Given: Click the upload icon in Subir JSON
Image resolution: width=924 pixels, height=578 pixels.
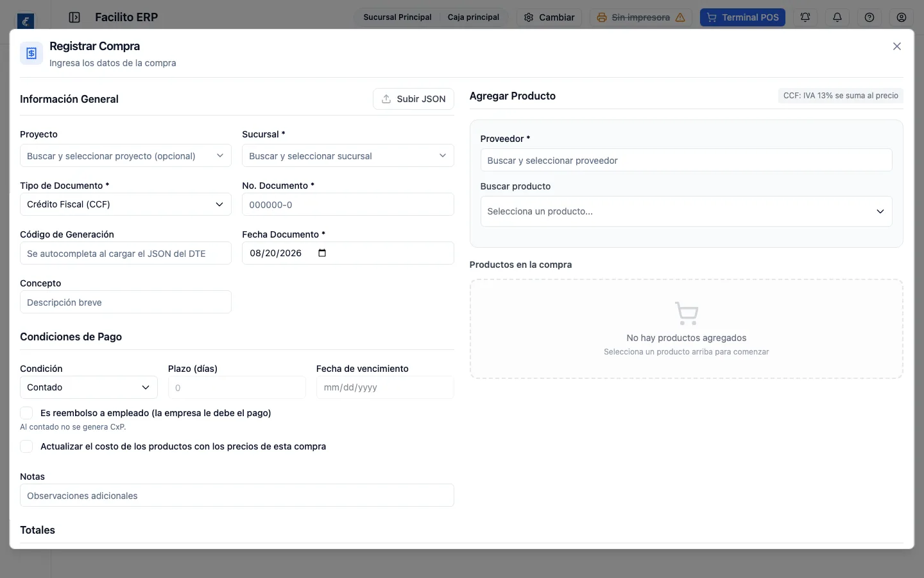Looking at the screenshot, I should coord(386,99).
